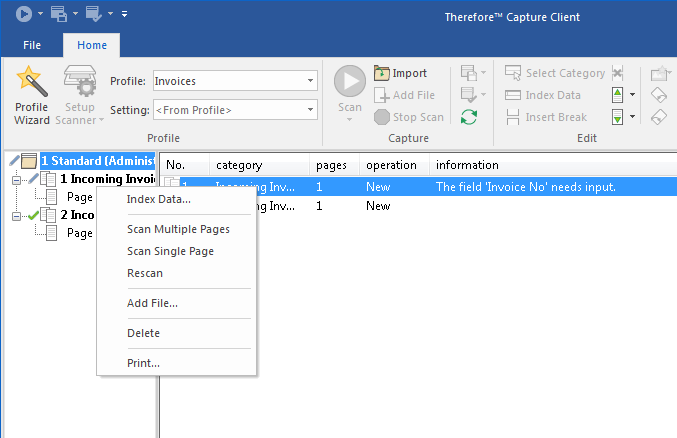Click 'New' in the second table row
Screen dimensions: 677x438
pyautogui.click(x=378, y=206)
